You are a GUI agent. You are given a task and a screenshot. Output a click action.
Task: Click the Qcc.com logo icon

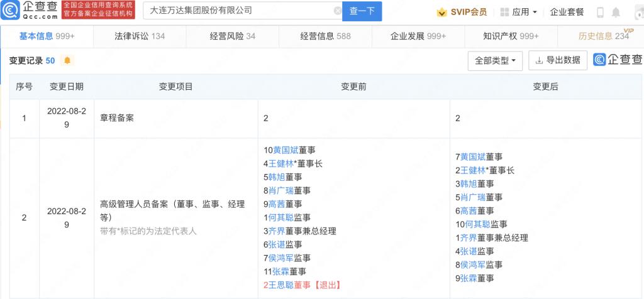(x=10, y=10)
